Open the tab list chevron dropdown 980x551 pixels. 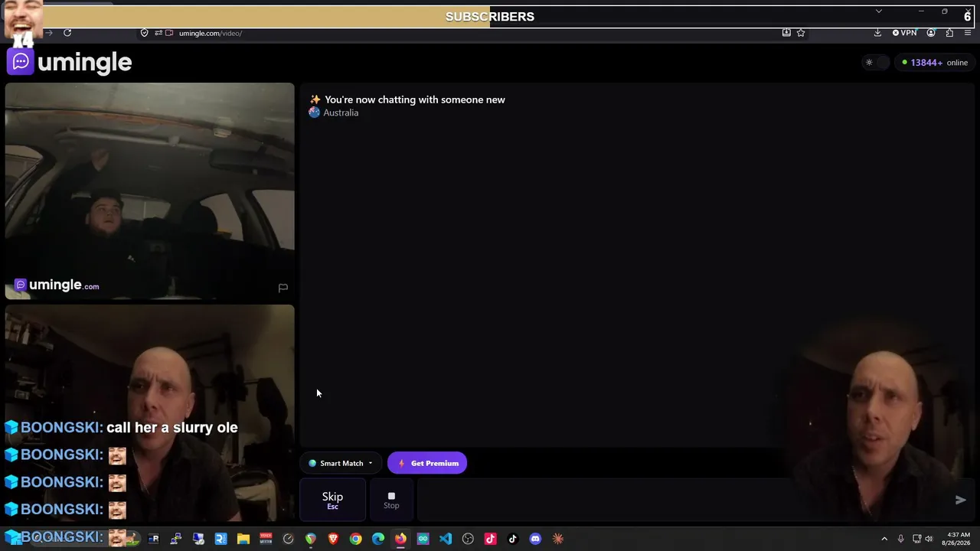[879, 11]
